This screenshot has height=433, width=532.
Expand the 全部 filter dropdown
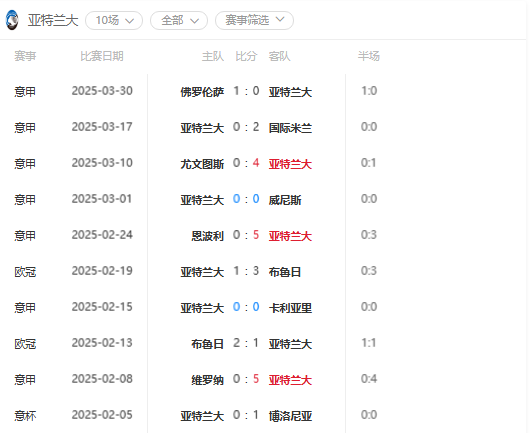(179, 20)
